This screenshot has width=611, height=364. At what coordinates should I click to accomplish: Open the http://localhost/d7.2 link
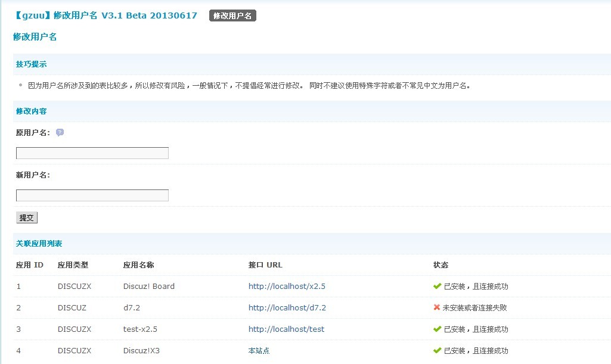pyautogui.click(x=287, y=307)
